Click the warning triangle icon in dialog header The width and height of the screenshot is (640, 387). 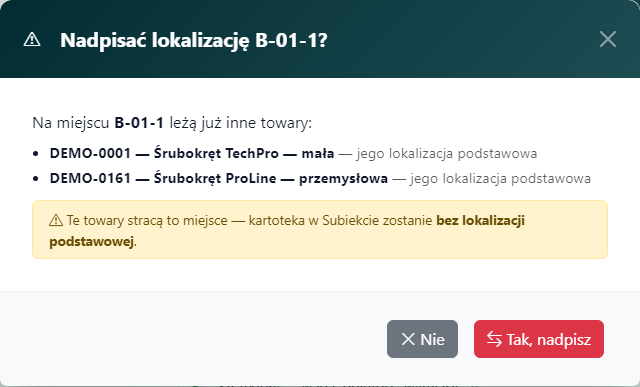32,40
